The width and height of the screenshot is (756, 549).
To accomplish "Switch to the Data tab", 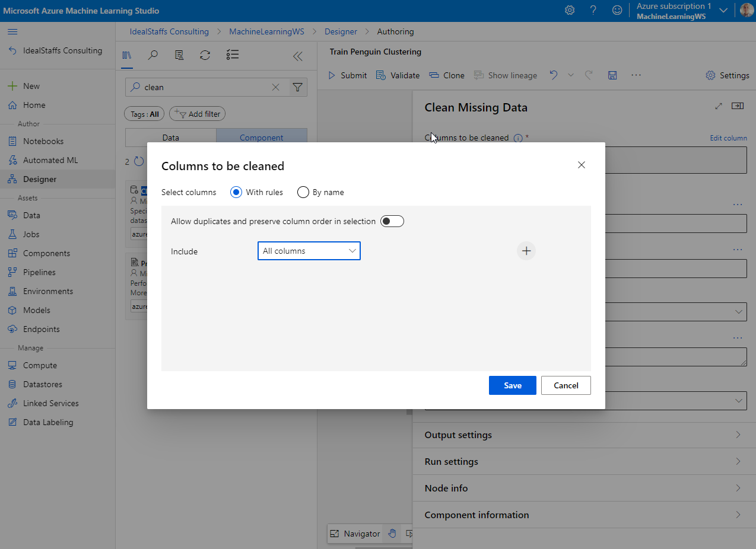I will coord(170,138).
